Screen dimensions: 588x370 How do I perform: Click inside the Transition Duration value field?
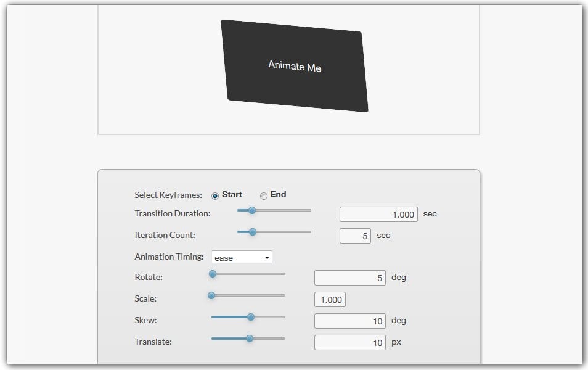(x=378, y=214)
